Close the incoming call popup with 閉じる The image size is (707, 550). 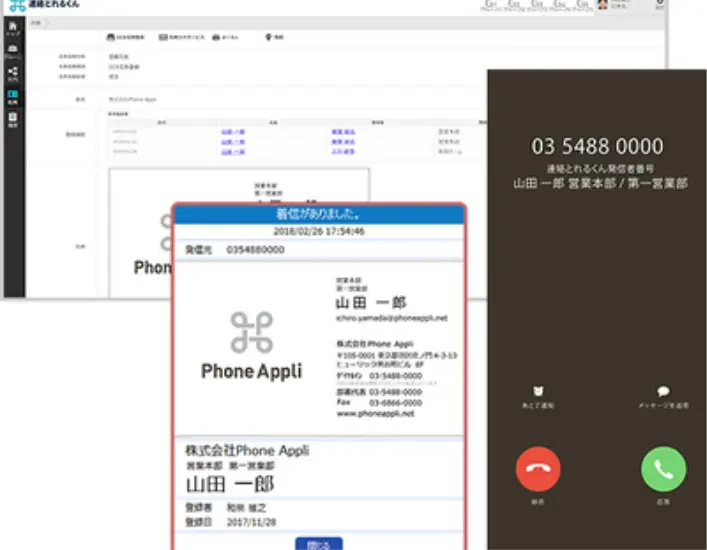click(319, 544)
